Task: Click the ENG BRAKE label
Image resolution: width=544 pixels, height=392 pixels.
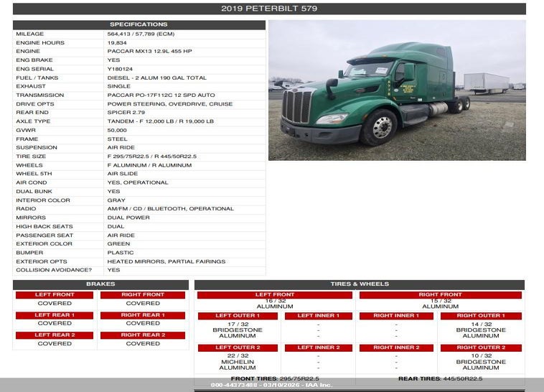Action: point(34,60)
